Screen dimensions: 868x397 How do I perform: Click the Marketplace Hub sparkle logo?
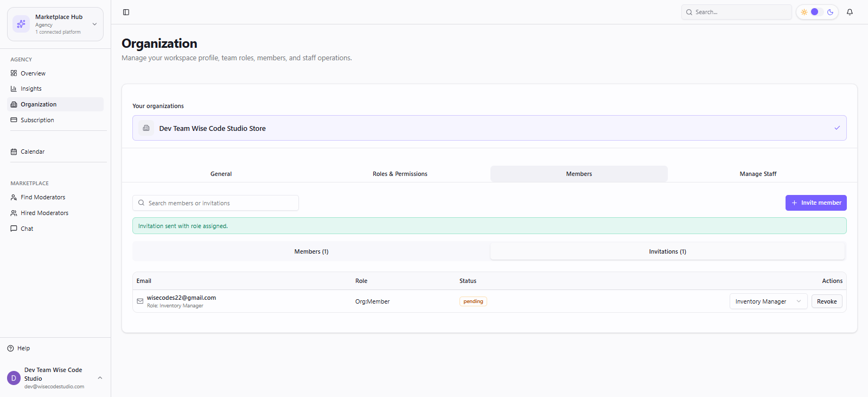coord(21,24)
